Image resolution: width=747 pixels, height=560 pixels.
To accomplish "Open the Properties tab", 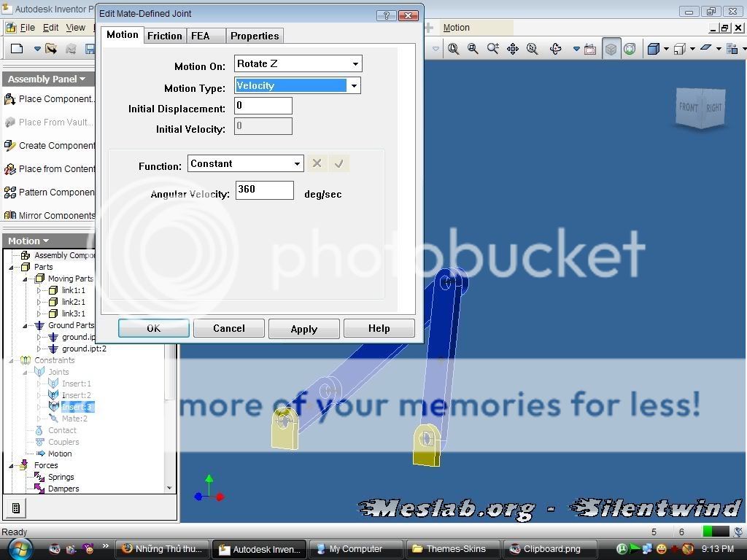I will (255, 36).
